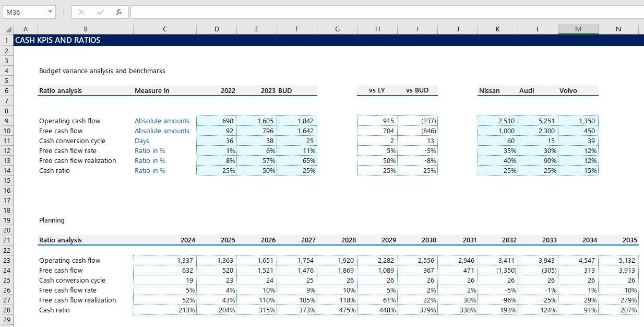The width and height of the screenshot is (644, 327).
Task: Select column M header
Action: (578, 29)
